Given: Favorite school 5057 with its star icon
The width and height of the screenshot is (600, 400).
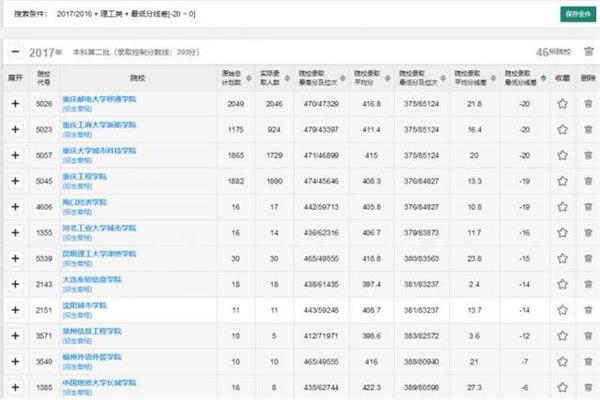Looking at the screenshot, I should pyautogui.click(x=562, y=155).
